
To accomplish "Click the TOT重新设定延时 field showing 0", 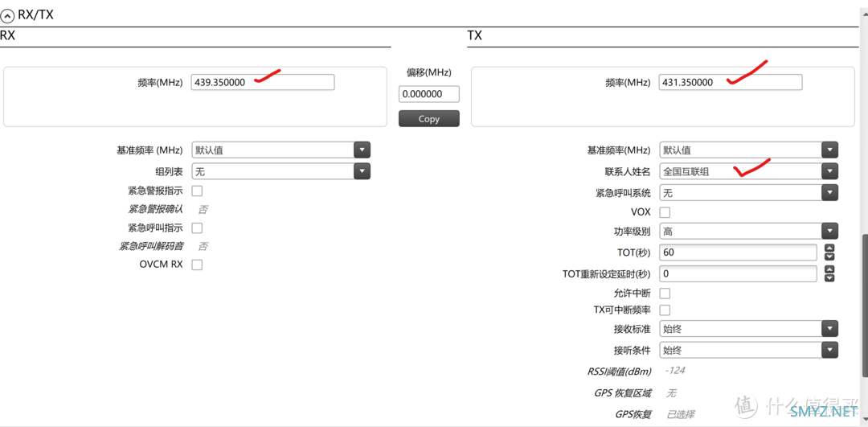I will tap(739, 273).
